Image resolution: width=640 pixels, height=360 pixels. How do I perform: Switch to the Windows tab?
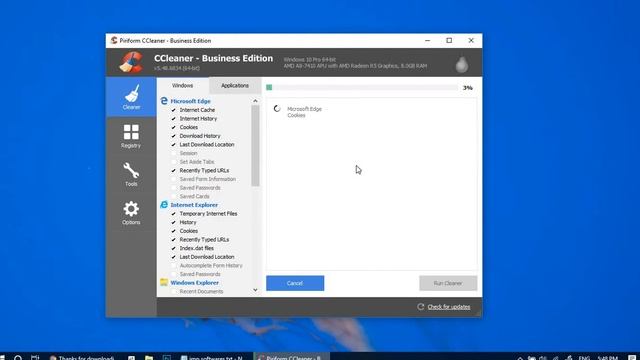pyautogui.click(x=182, y=86)
